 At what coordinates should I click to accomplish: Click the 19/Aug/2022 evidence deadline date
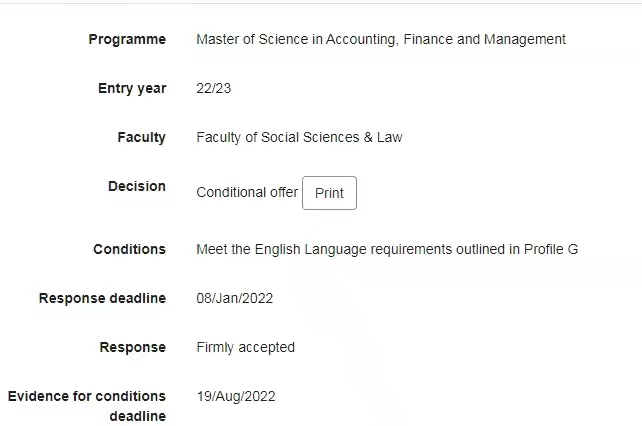pyautogui.click(x=236, y=396)
